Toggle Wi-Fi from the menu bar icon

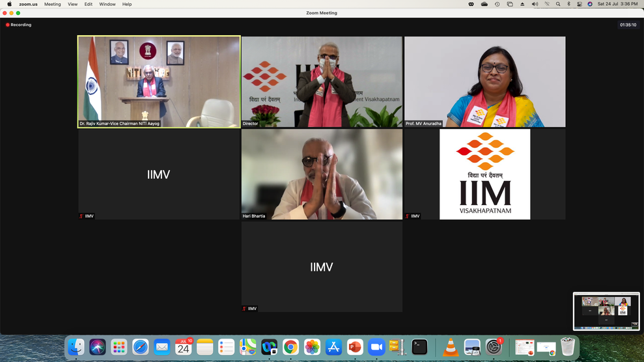[x=547, y=4]
